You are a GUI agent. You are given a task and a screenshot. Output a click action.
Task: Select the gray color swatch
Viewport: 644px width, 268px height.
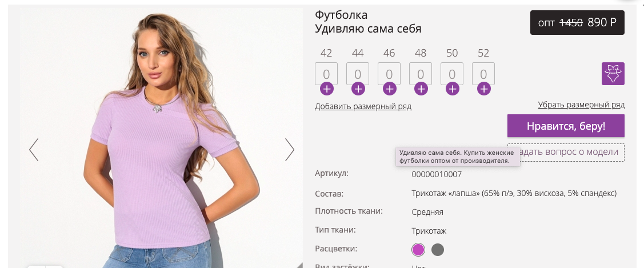437,249
